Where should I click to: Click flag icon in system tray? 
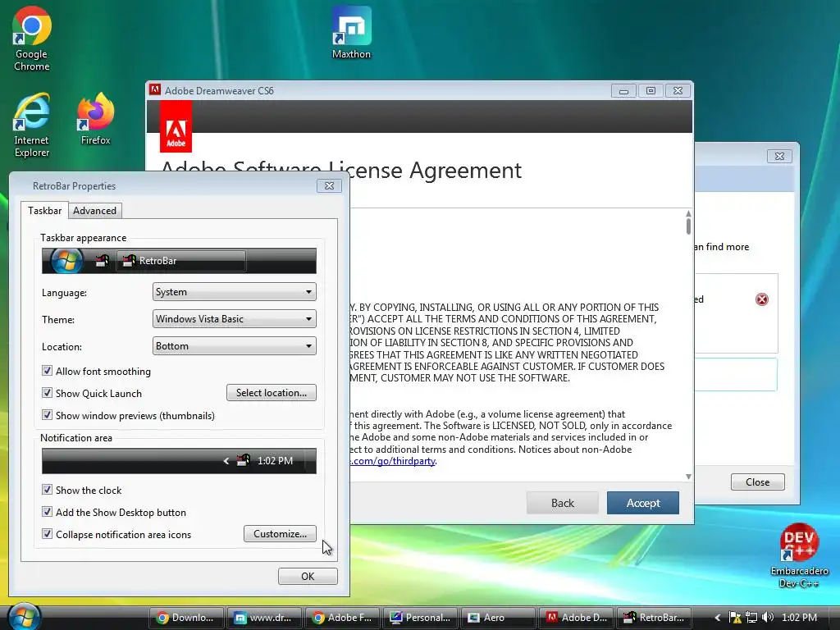click(735, 617)
